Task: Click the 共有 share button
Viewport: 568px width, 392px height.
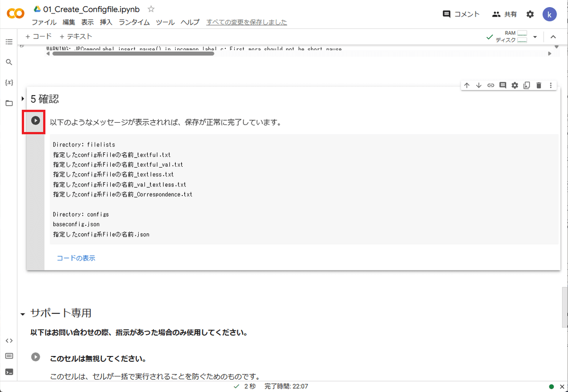Action: pyautogui.click(x=505, y=14)
